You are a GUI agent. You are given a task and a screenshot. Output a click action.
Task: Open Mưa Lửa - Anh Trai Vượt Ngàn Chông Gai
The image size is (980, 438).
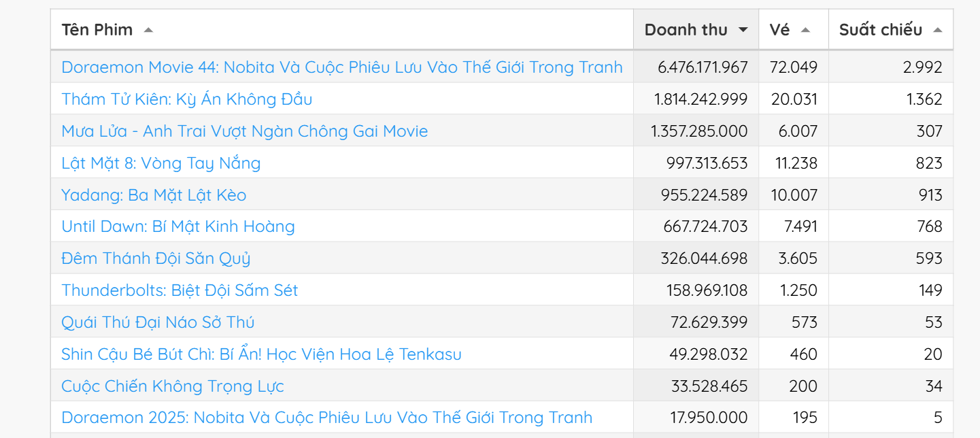244,131
